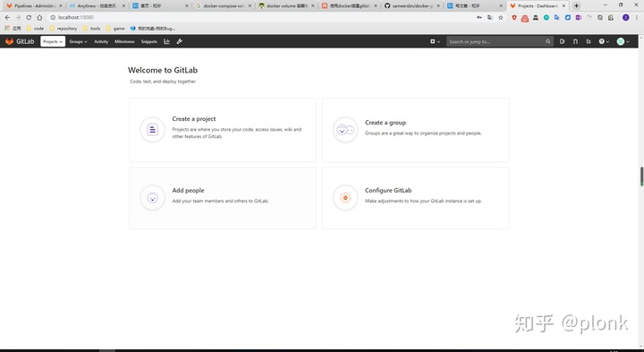
Task: Click the browser Forward arrow
Action: (18, 17)
